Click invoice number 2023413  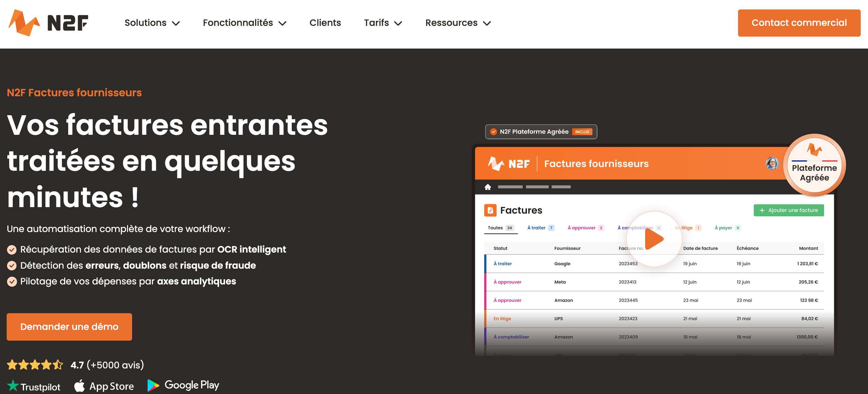(x=627, y=282)
